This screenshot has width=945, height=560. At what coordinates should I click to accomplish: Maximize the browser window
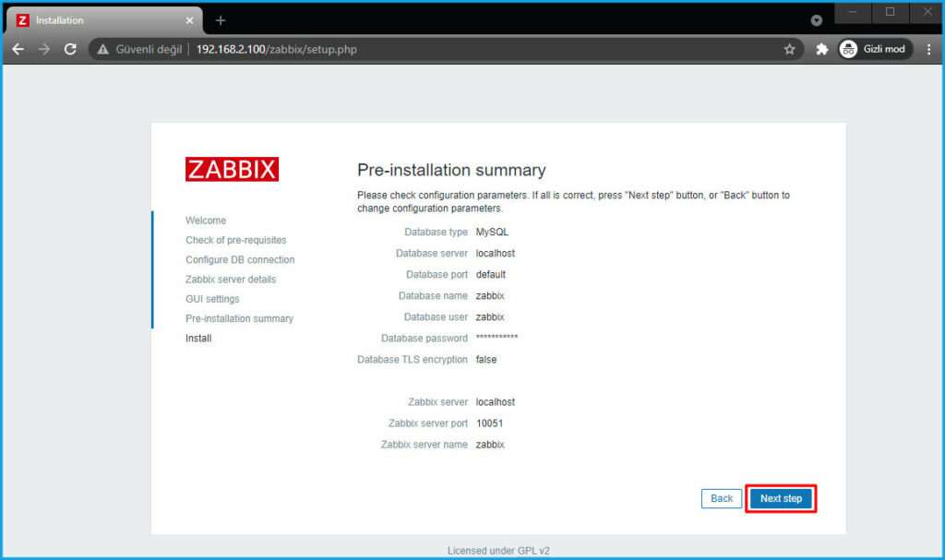[890, 12]
